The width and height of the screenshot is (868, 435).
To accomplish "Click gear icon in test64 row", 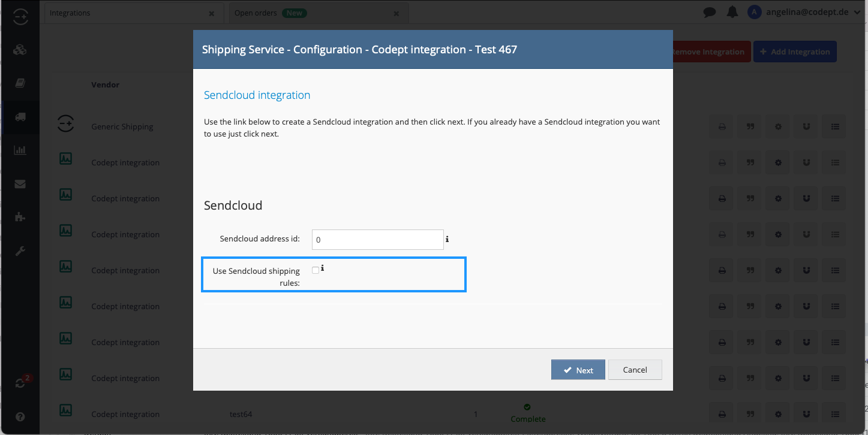I will (778, 415).
